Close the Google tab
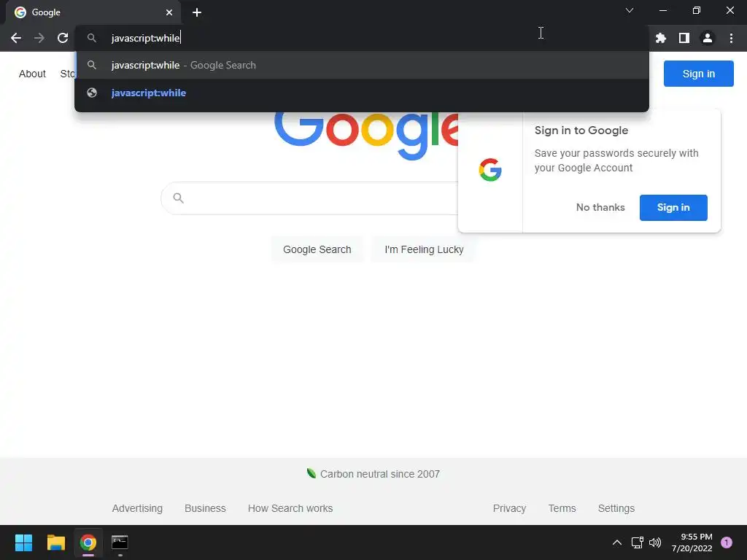 pyautogui.click(x=169, y=12)
